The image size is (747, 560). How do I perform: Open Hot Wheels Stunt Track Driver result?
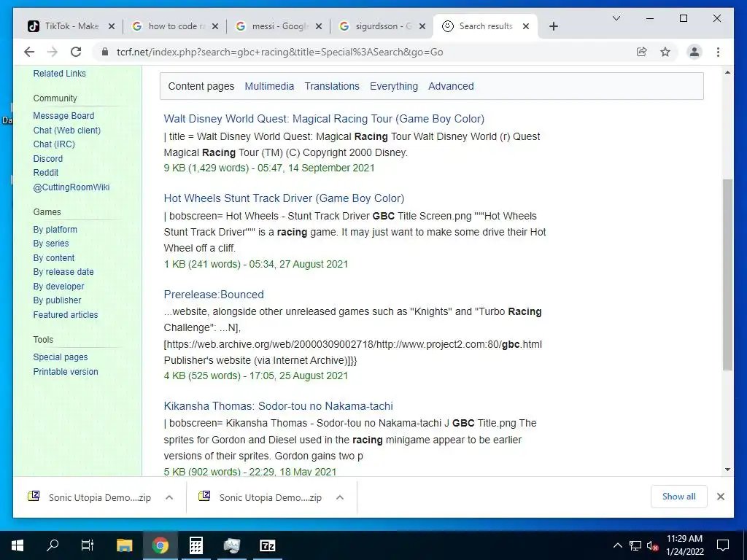(x=284, y=198)
